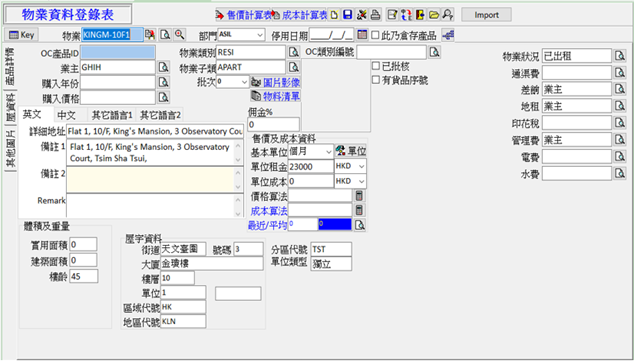Image resolution: width=634 pixels, height=361 pixels.
Task: Open the yellow folder icon in toolbar
Action: 433,15
